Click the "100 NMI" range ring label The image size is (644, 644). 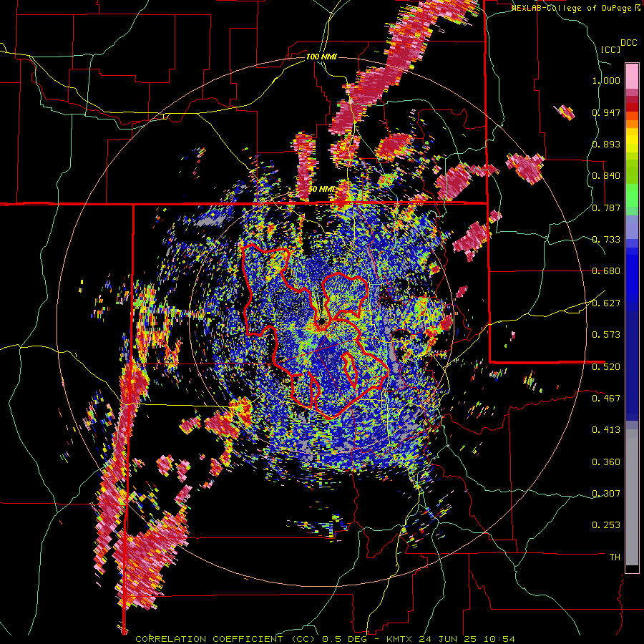coord(321,57)
